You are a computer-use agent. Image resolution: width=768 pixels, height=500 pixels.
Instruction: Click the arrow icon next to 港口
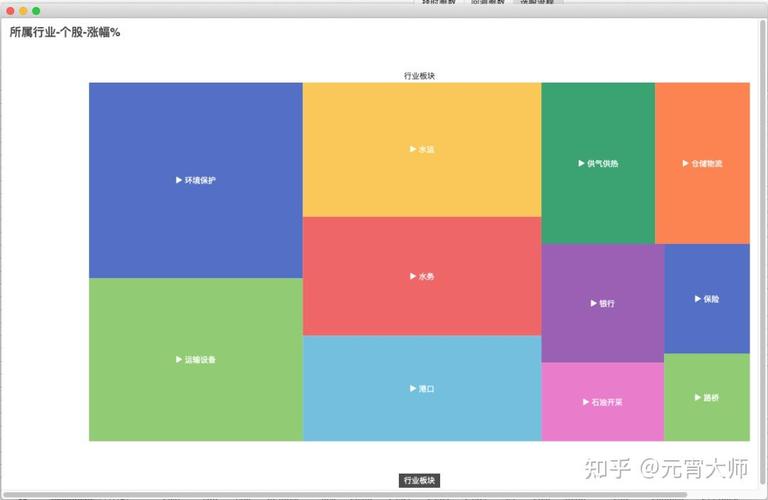[x=413, y=388]
